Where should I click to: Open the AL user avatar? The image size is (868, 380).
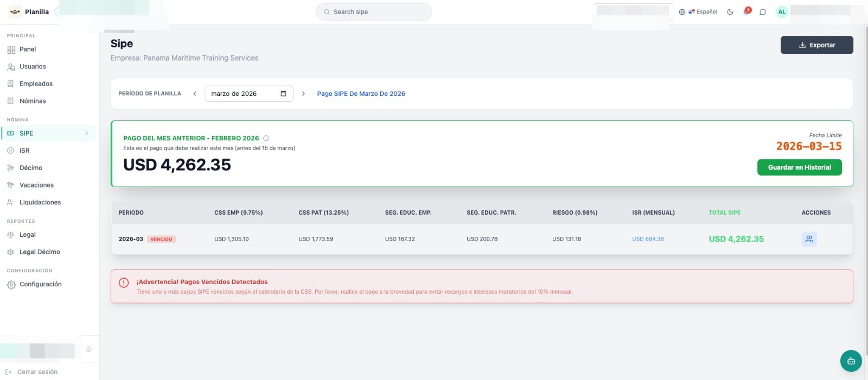(x=782, y=11)
